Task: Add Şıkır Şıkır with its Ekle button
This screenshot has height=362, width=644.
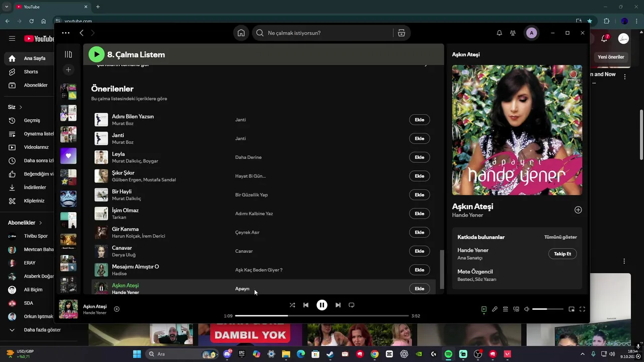Action: [x=420, y=176]
